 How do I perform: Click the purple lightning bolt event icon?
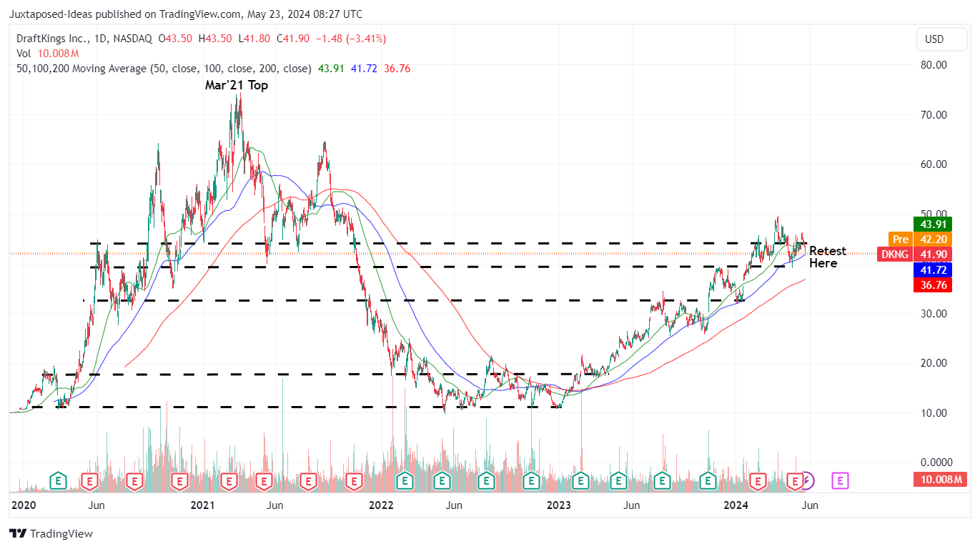(806, 480)
